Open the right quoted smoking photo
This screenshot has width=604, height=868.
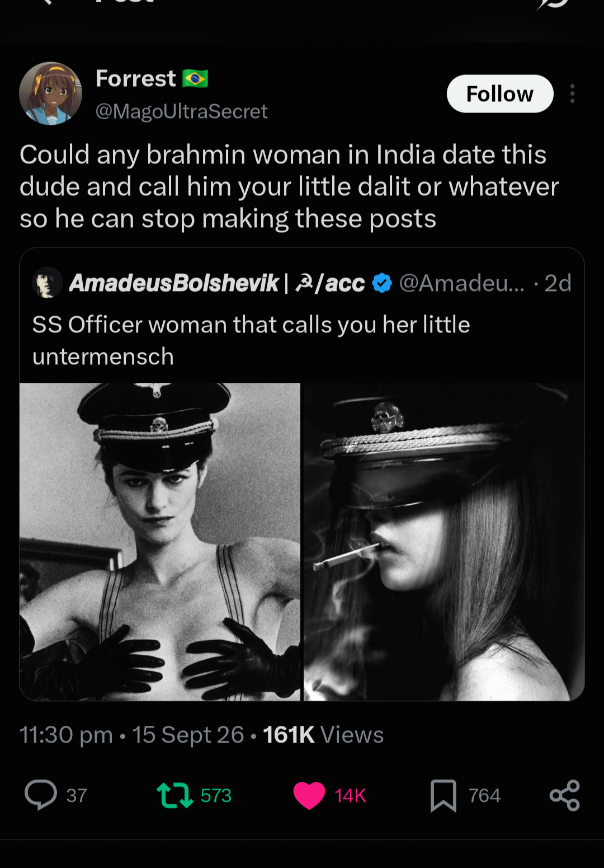[444, 542]
